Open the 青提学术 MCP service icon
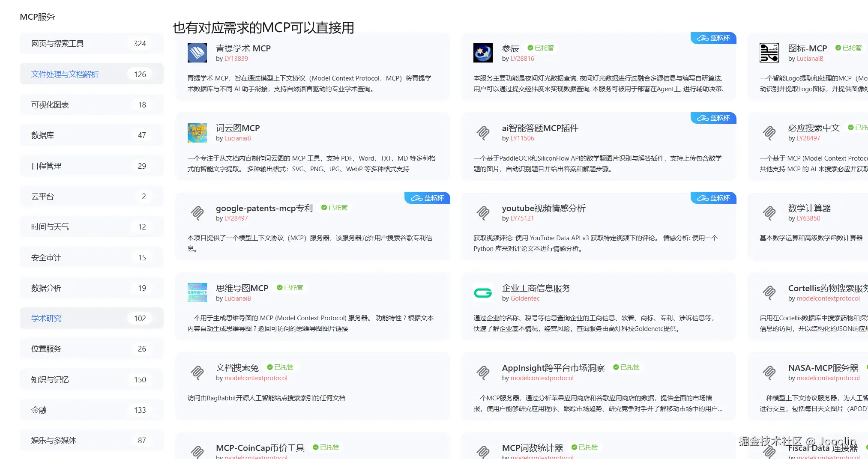The image size is (868, 459). (x=197, y=53)
